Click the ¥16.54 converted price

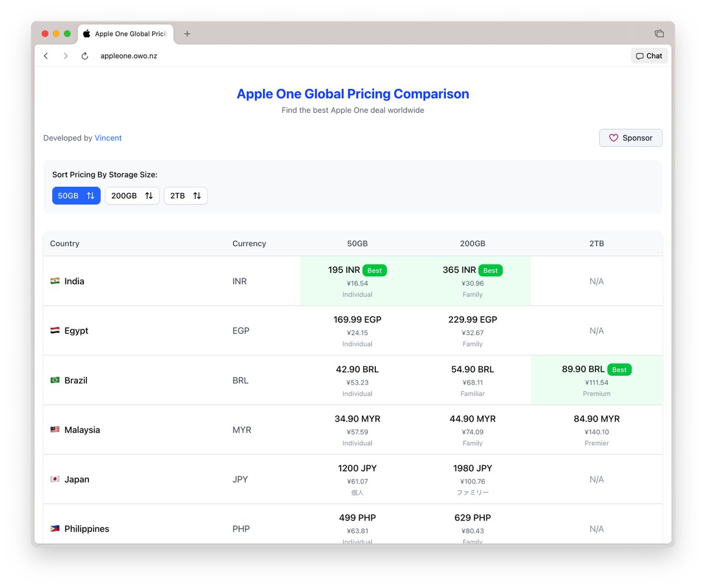coord(357,283)
